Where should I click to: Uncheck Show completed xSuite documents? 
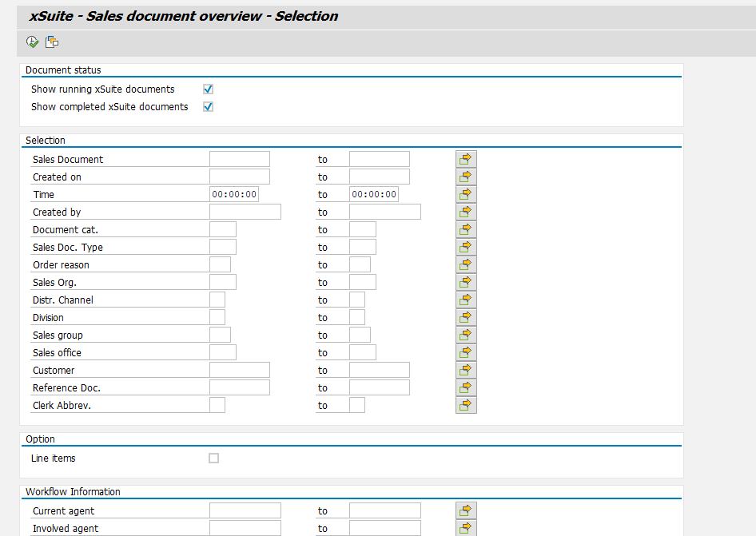tap(207, 106)
